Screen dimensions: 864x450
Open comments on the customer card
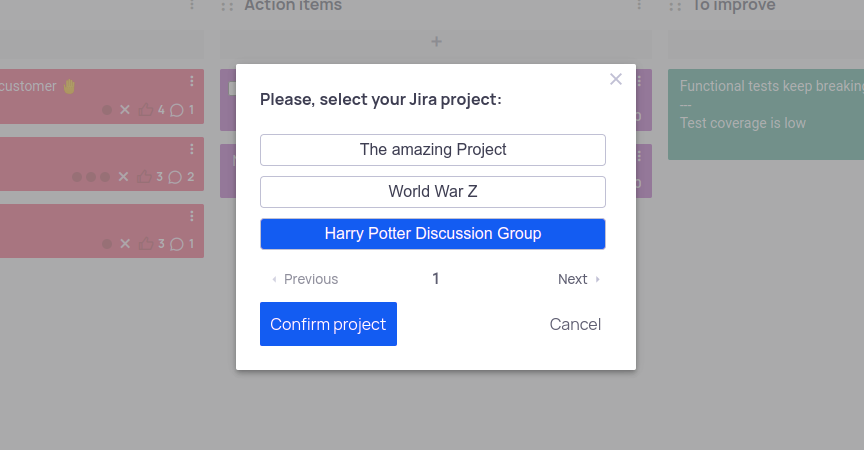176,110
